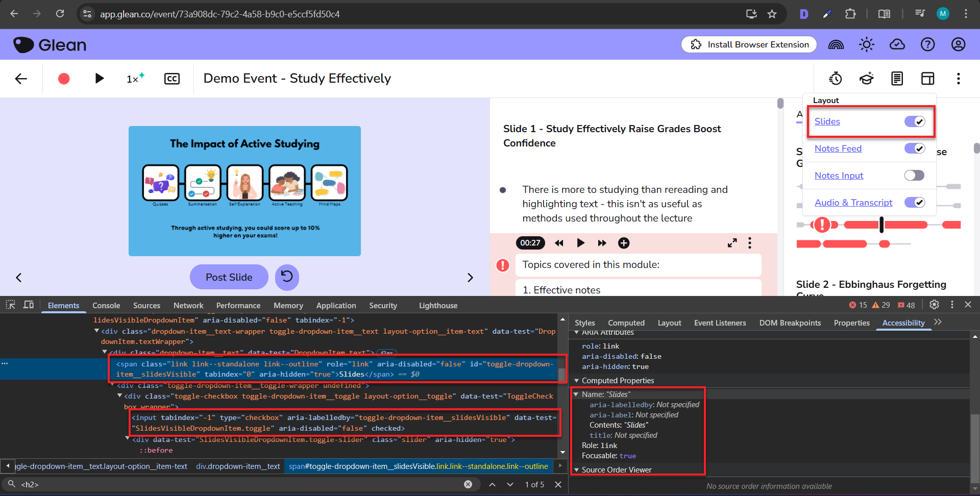The height and width of the screenshot is (496, 980).
Task: Click the cloud sync icon
Action: [x=897, y=45]
